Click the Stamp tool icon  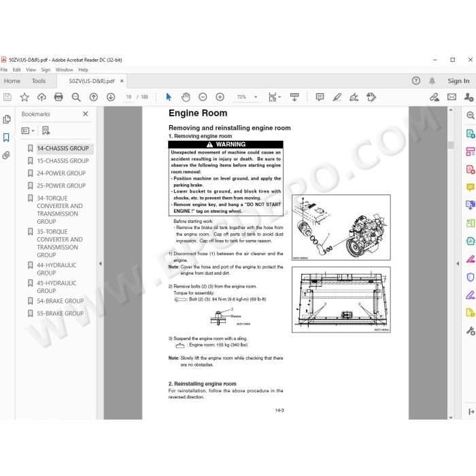pos(371,97)
